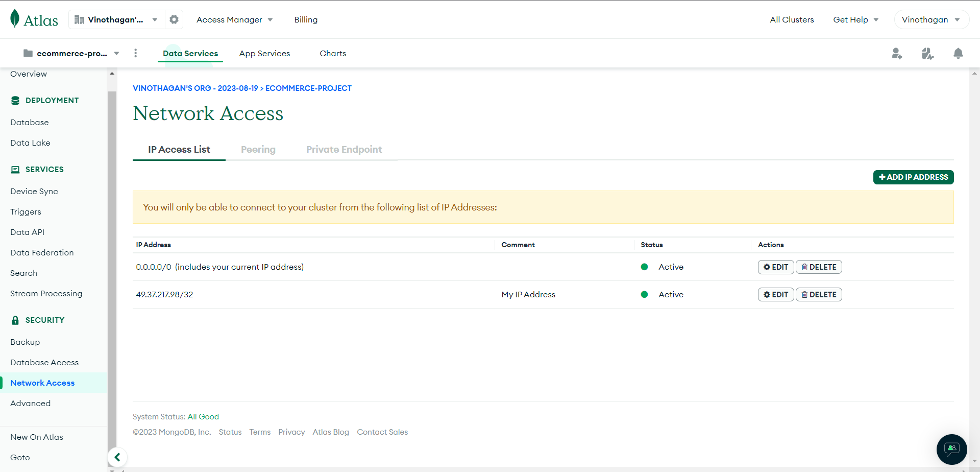
Task: Open the support chat bubble
Action: coord(951,450)
